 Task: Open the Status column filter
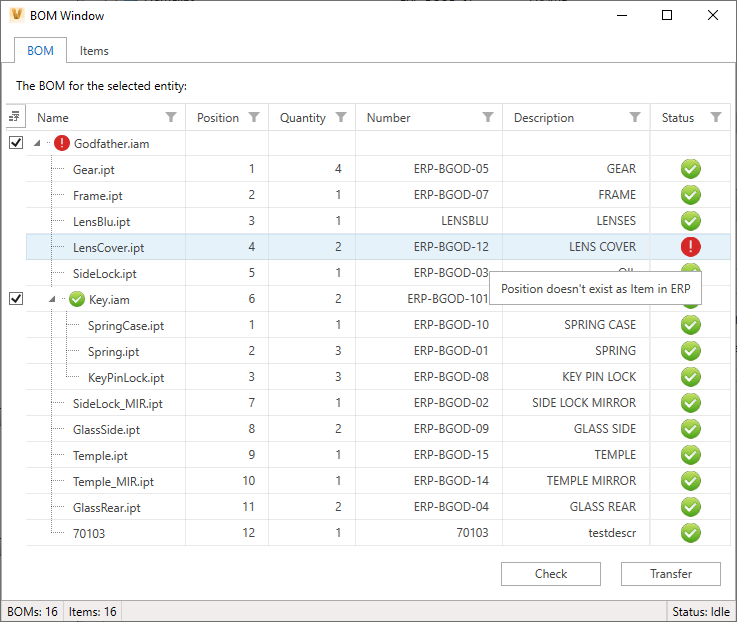[x=716, y=117]
